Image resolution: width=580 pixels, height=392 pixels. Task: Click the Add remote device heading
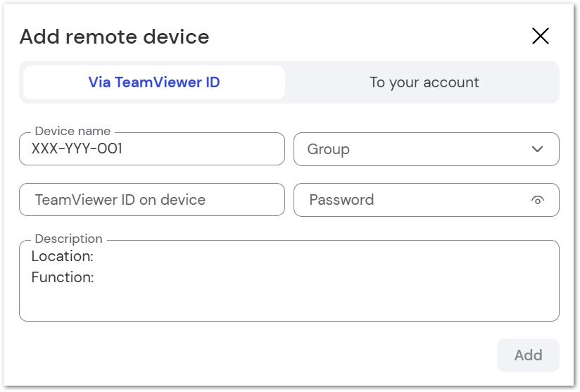(x=114, y=37)
